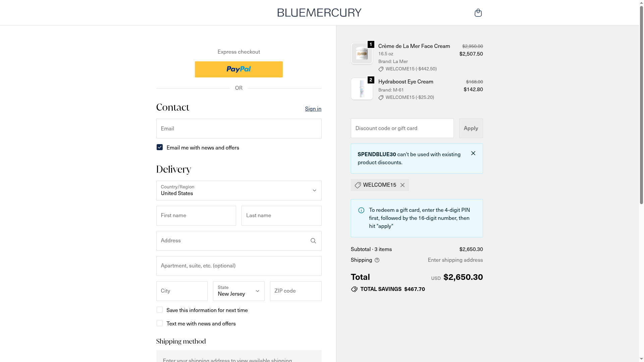Screen dimensions: 644x362
Task: Click the Sign in link
Action: (313, 109)
